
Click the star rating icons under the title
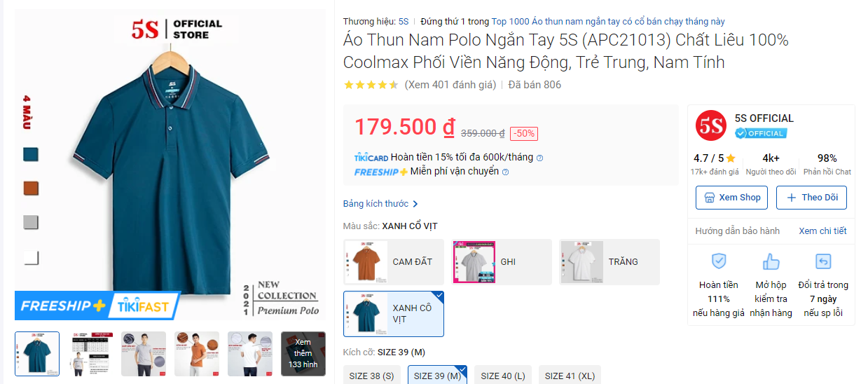(371, 85)
